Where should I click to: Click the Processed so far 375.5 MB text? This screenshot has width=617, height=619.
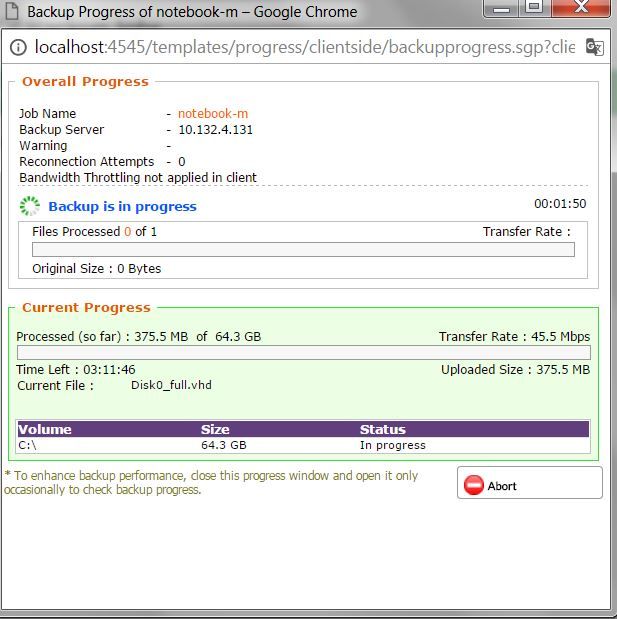(139, 336)
